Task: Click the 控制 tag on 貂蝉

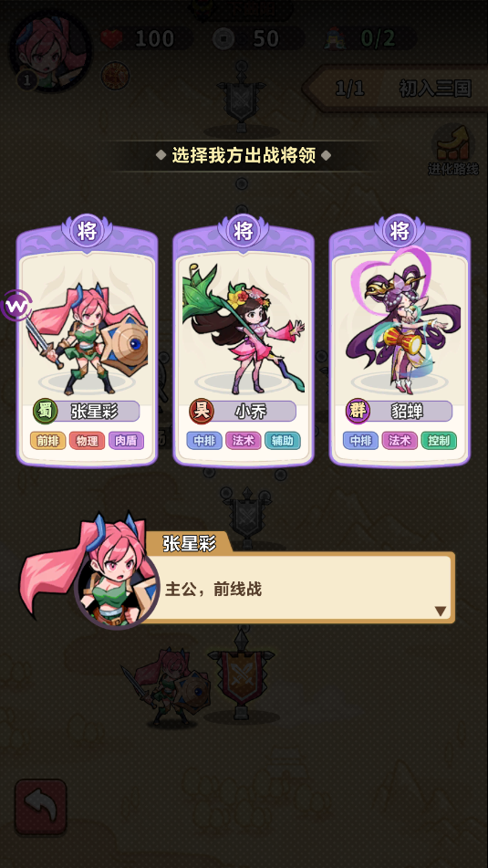Action: pos(439,441)
